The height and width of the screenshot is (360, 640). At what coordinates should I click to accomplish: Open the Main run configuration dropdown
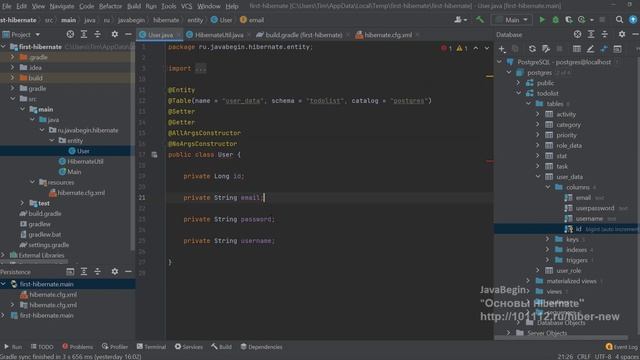(x=512, y=20)
